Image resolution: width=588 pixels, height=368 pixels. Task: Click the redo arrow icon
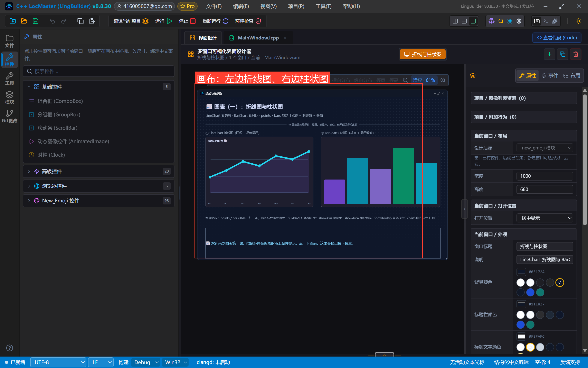pyautogui.click(x=64, y=21)
